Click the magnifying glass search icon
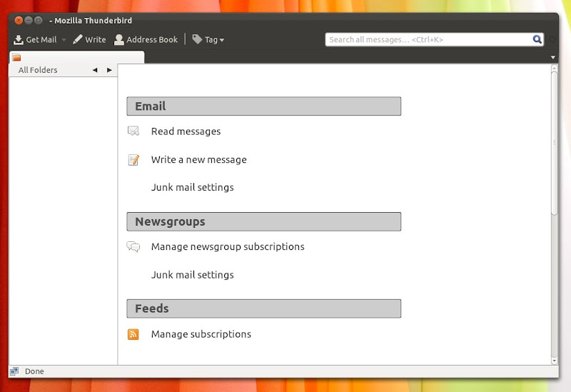571x392 pixels. point(537,39)
